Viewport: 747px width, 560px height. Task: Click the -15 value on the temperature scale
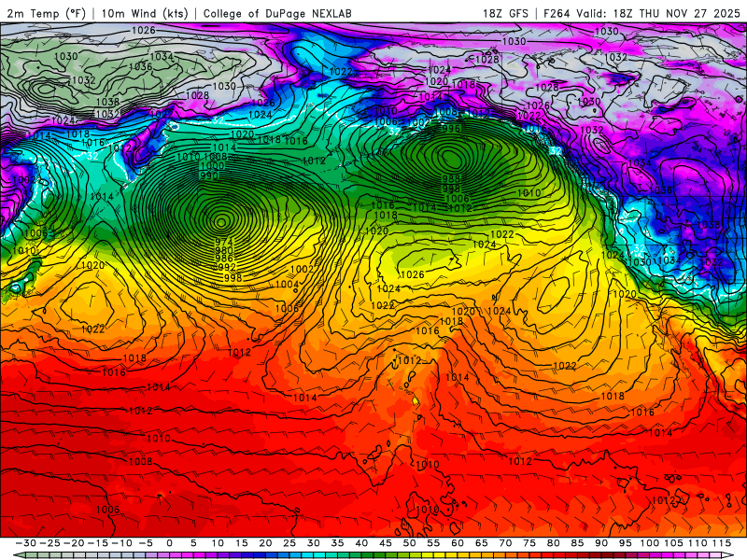(97, 543)
